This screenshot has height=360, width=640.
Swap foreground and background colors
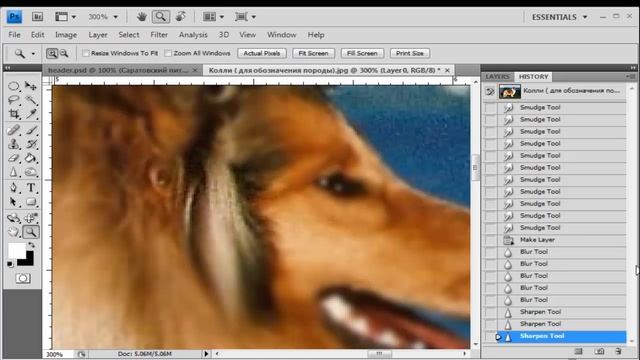coord(31,245)
